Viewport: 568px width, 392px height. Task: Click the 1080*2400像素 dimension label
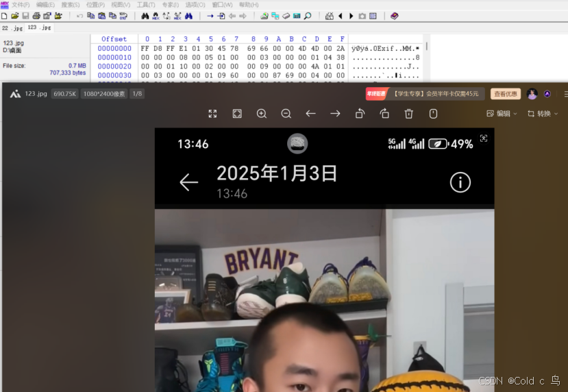(x=104, y=94)
